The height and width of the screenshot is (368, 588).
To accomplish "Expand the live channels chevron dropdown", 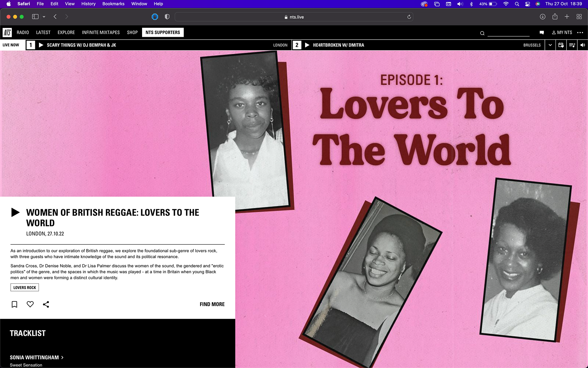I will coord(550,45).
